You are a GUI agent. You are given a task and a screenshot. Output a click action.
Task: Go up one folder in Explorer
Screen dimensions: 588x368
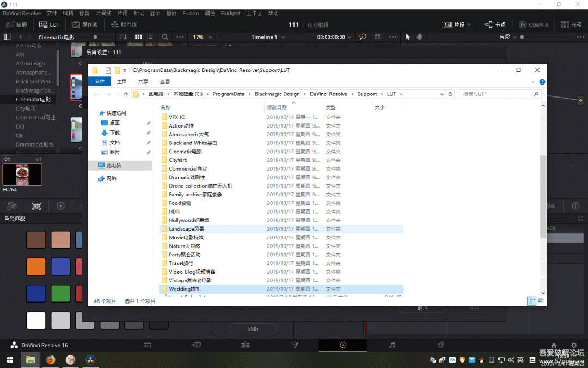click(126, 94)
